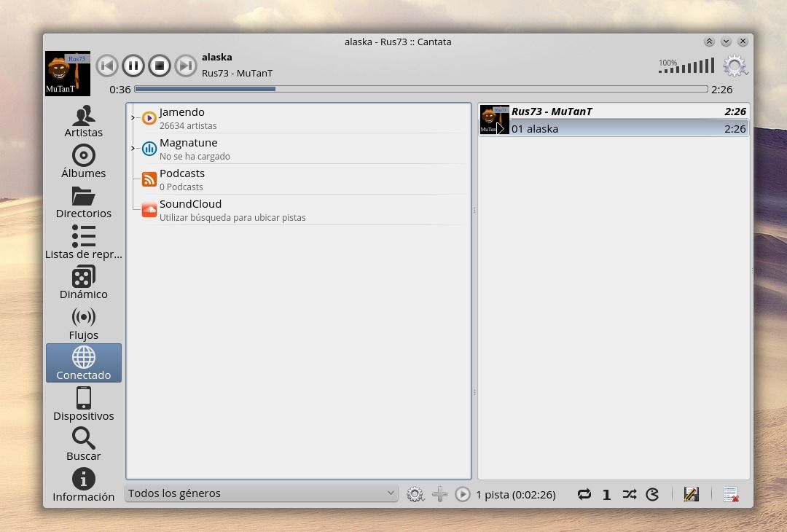Pause the current track playback

click(x=133, y=66)
